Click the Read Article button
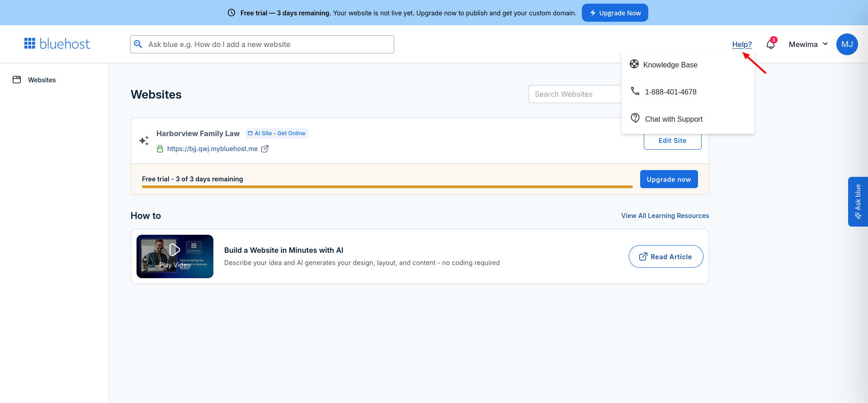868x403 pixels. click(x=666, y=256)
